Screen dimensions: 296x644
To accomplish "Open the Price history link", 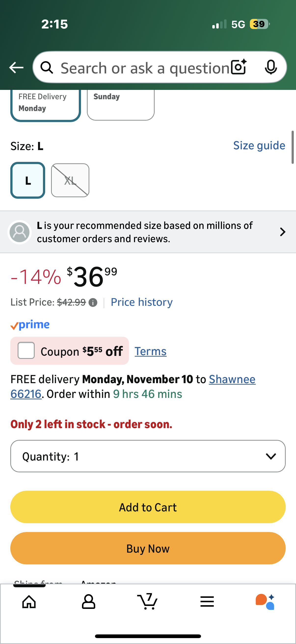I will point(142,302).
